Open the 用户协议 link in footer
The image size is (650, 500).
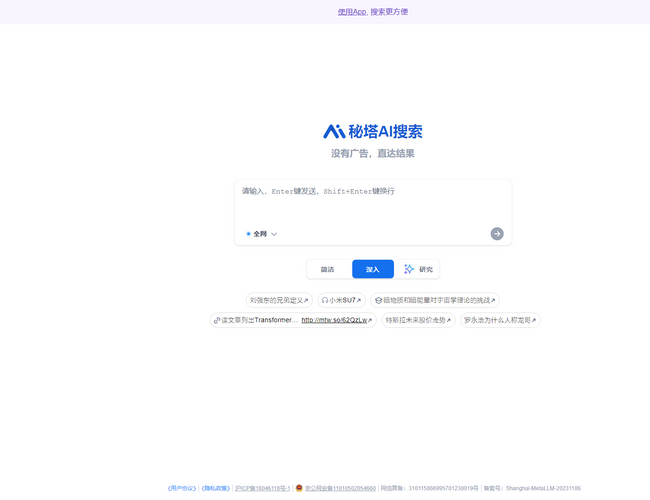coord(182,488)
